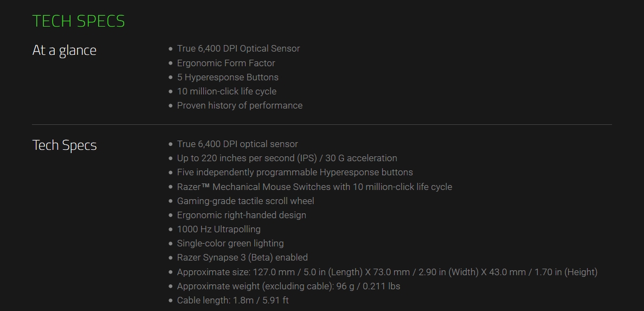Select the At a glance section title

pos(64,50)
